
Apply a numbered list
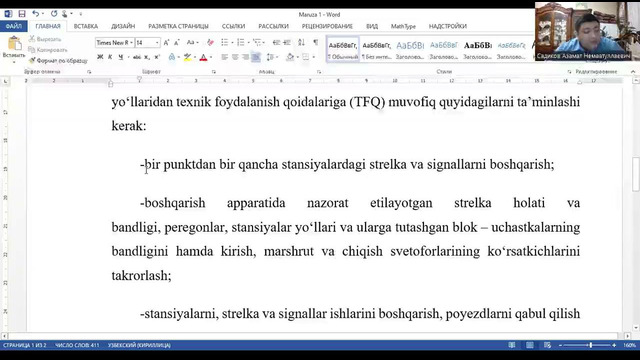click(x=241, y=42)
